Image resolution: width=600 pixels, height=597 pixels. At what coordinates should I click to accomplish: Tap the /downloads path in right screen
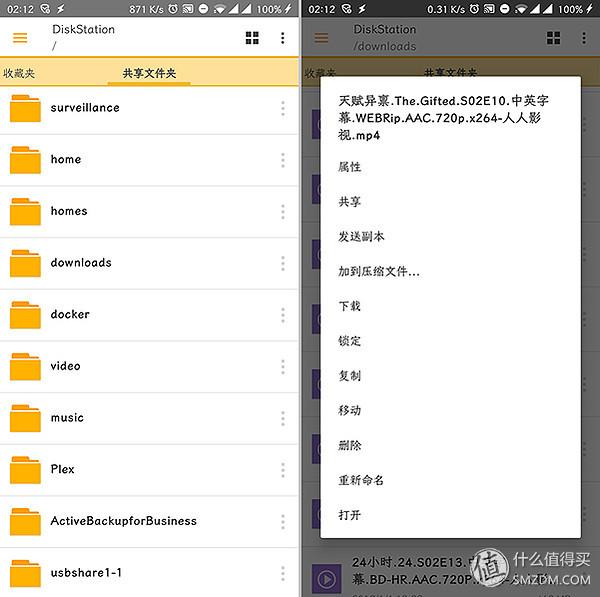385,46
